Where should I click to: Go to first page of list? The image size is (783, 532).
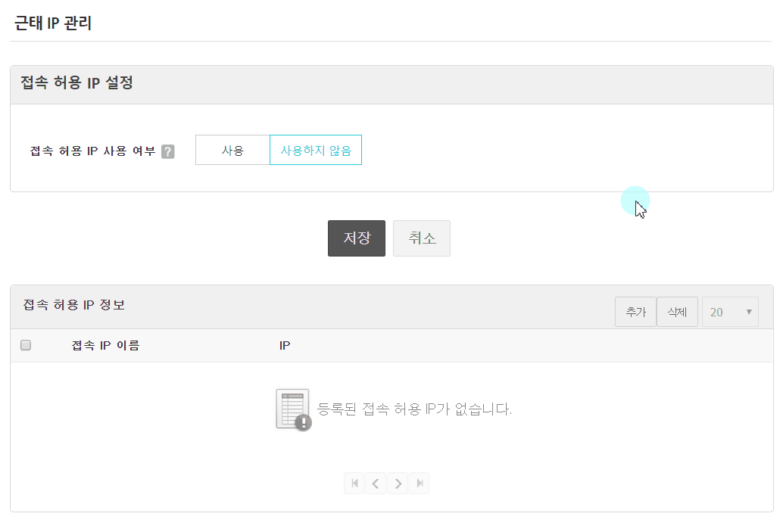354,484
